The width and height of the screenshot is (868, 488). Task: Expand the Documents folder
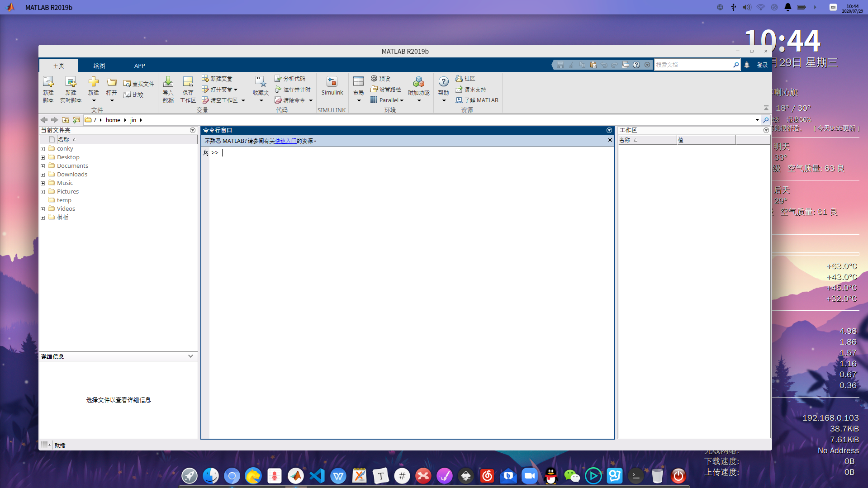click(43, 166)
